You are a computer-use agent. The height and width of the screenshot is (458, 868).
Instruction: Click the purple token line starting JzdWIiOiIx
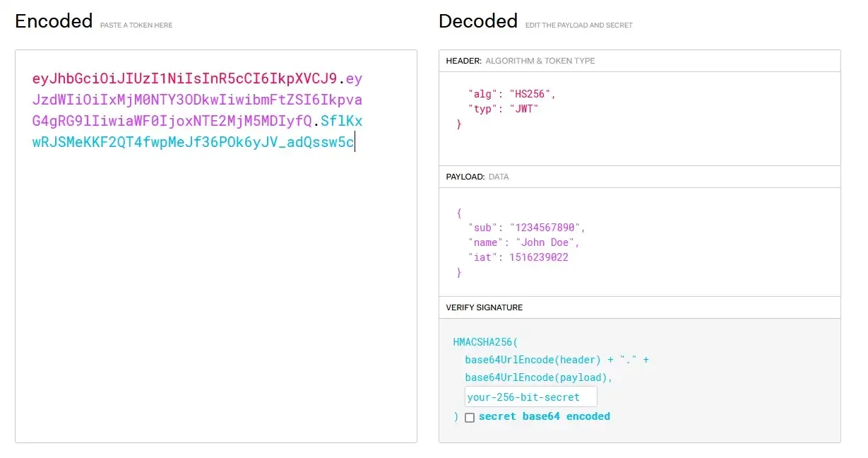point(197,100)
